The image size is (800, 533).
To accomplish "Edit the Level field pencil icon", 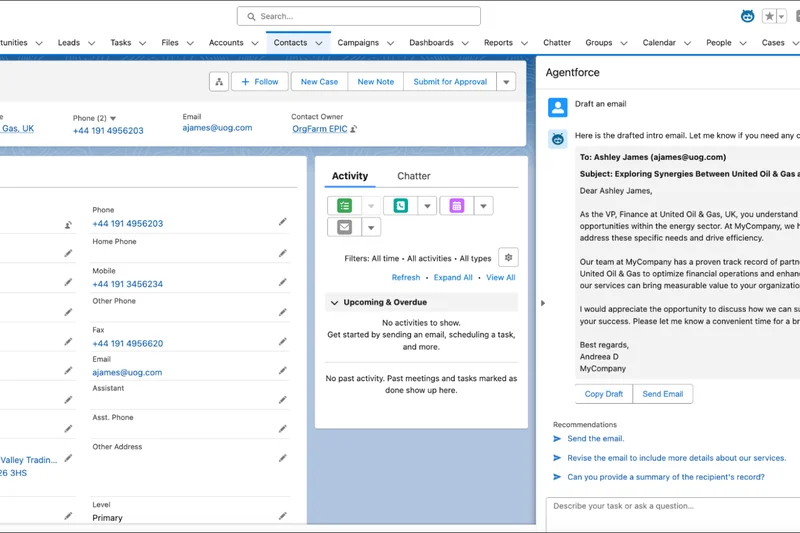I will [x=283, y=516].
